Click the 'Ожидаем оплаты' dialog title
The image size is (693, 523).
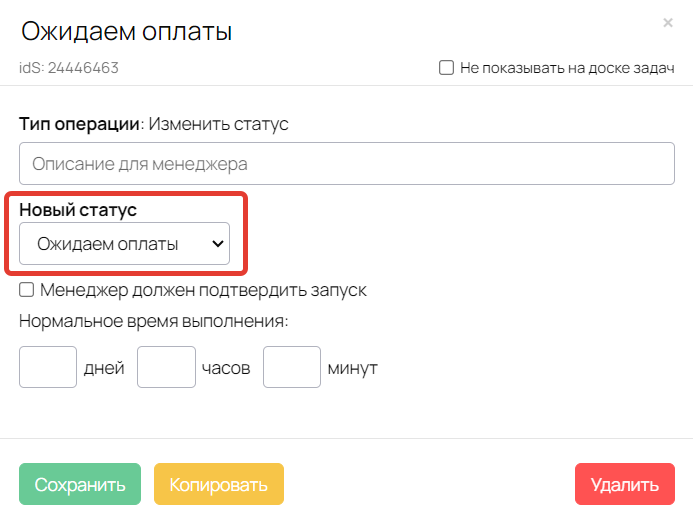126,31
